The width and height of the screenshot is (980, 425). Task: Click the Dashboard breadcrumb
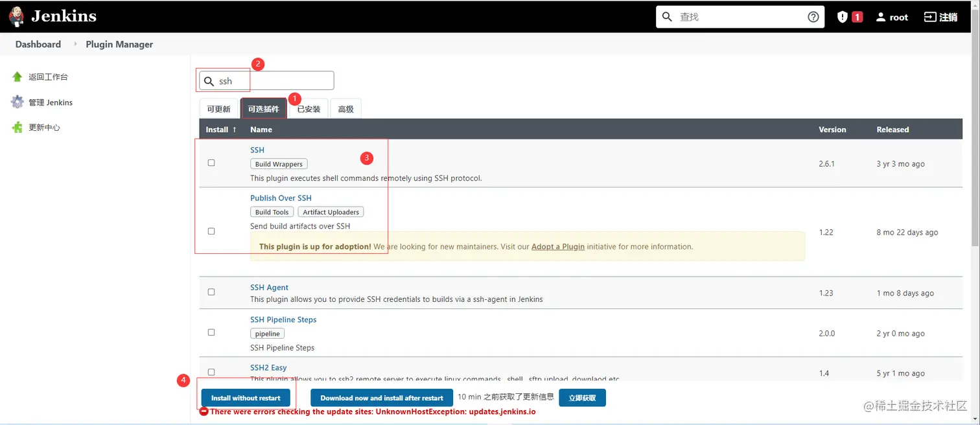pos(38,44)
